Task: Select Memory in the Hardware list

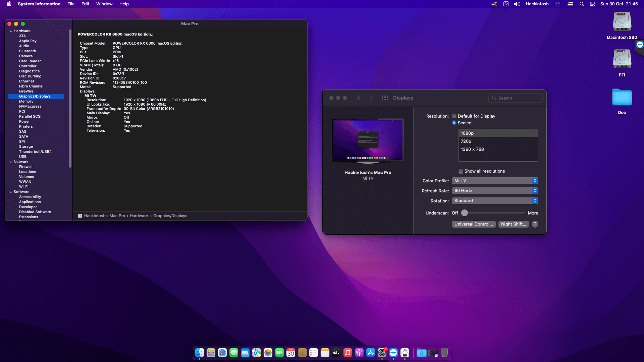Action: click(26, 101)
